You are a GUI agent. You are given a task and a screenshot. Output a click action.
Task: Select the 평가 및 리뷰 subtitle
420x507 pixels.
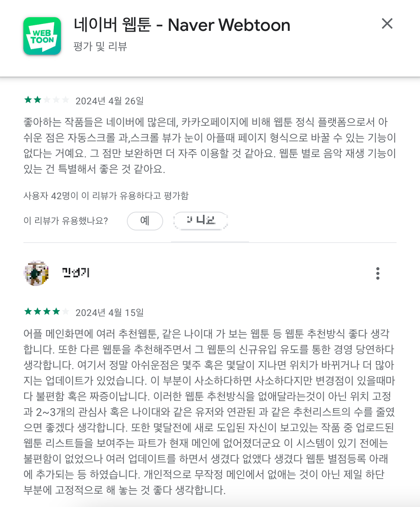click(100, 46)
